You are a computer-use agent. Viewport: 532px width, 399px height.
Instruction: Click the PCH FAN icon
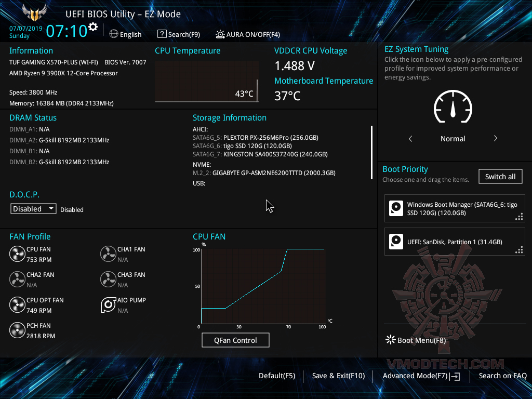tap(17, 330)
